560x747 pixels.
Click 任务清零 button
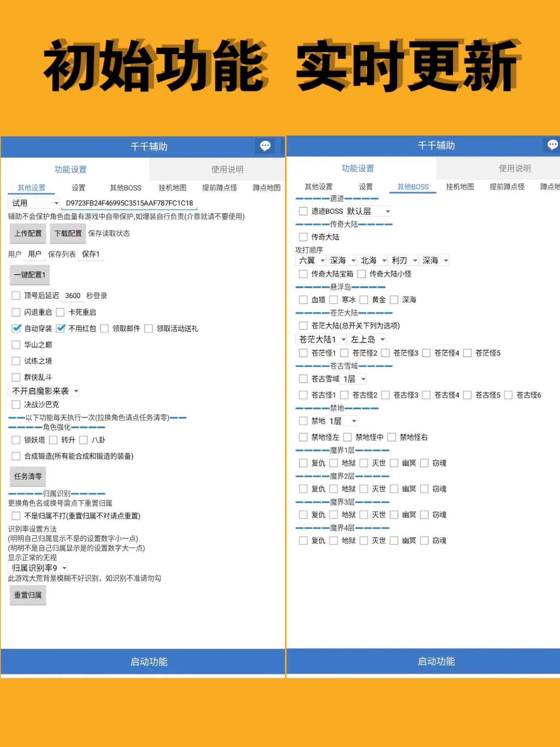pyautogui.click(x=28, y=476)
